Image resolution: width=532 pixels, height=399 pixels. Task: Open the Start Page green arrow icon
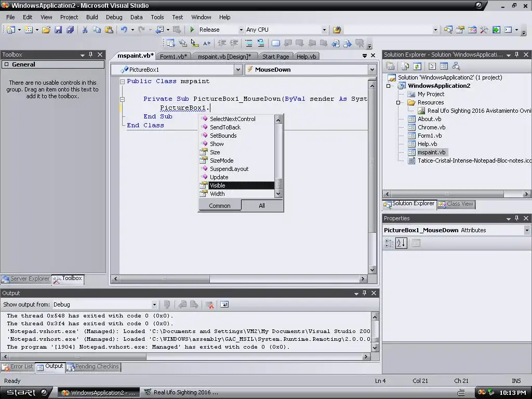coord(496,30)
